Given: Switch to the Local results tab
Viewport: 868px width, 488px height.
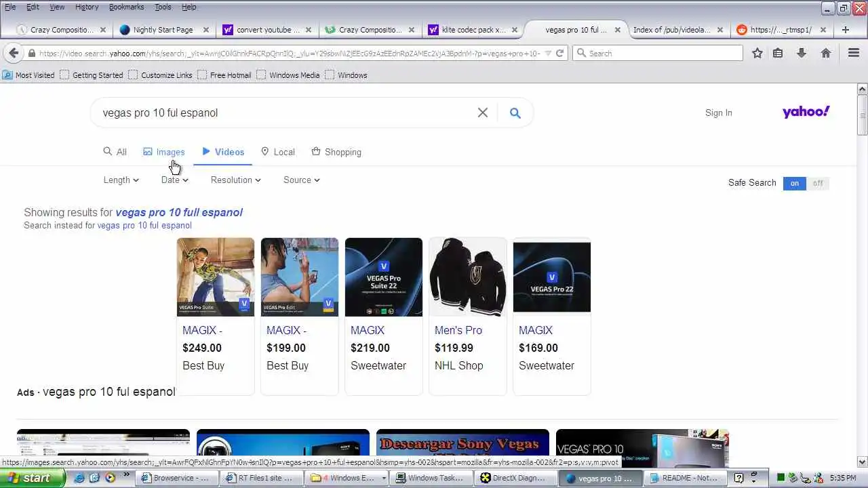Looking at the screenshot, I should point(278,152).
